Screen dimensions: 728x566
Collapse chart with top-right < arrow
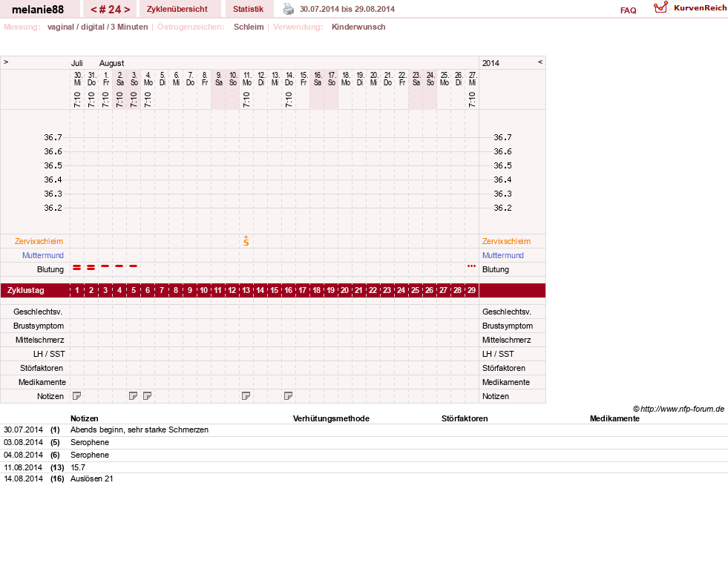(x=540, y=62)
